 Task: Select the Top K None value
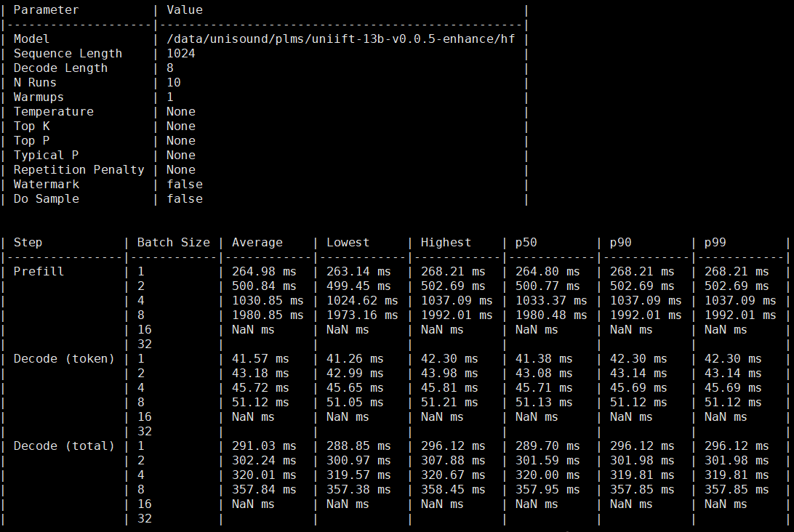coord(180,126)
